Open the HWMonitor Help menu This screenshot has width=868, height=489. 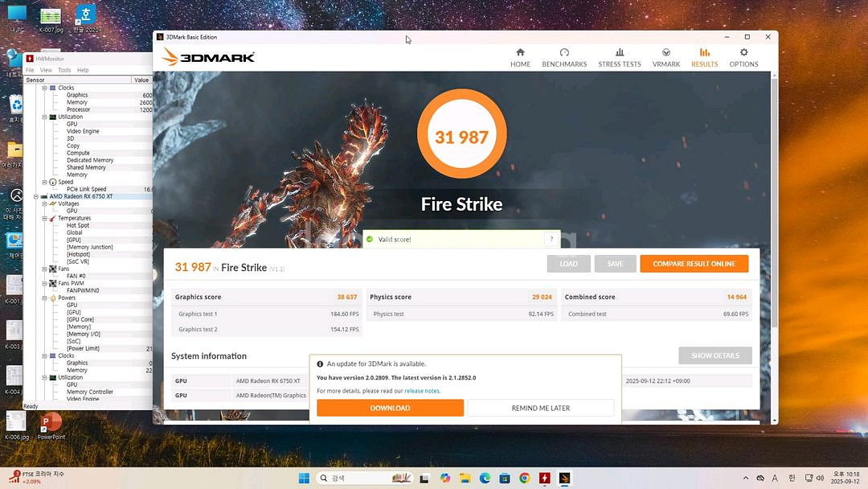[x=83, y=70]
